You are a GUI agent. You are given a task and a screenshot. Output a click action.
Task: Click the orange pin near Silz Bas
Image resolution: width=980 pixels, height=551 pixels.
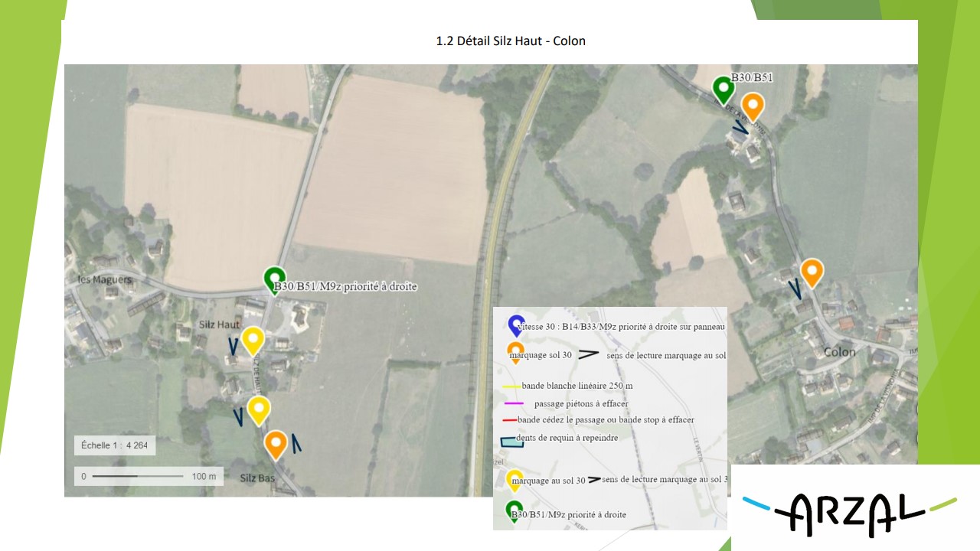pos(276,445)
